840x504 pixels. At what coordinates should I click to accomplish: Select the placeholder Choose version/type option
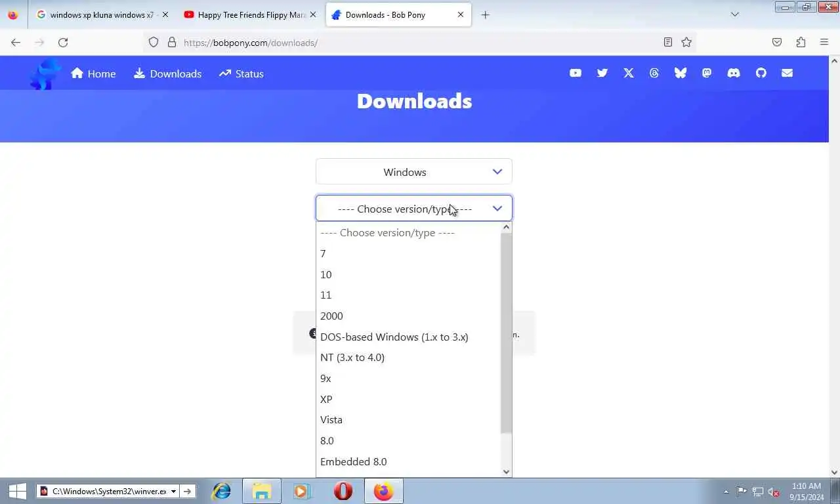[x=408, y=232]
